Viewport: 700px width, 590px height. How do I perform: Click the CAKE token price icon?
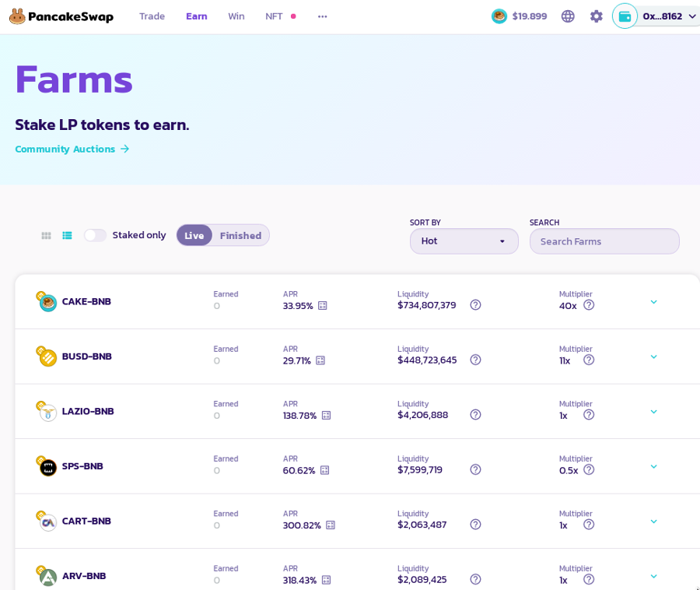[499, 16]
